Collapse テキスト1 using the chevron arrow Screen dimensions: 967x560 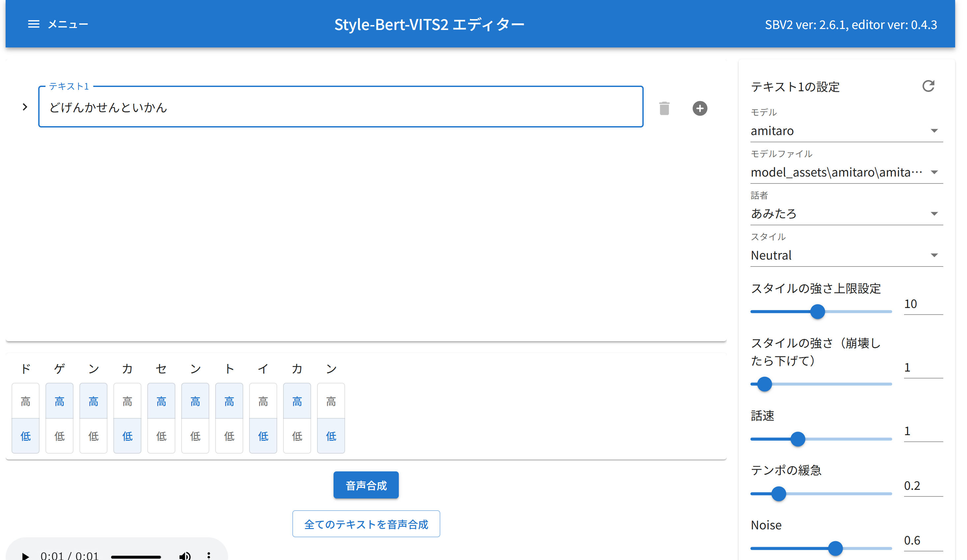[25, 107]
